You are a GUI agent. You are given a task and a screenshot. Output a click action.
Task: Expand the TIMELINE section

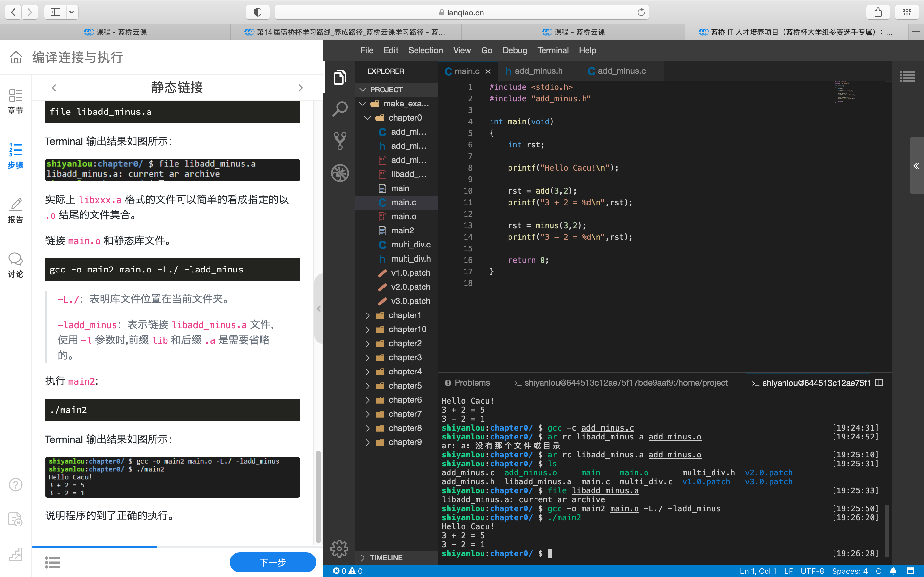pyautogui.click(x=386, y=557)
